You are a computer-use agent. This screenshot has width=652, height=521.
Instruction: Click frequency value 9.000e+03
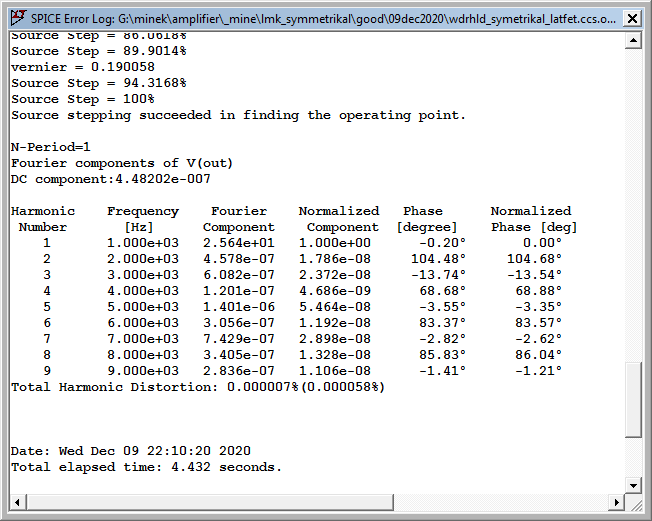(x=143, y=371)
